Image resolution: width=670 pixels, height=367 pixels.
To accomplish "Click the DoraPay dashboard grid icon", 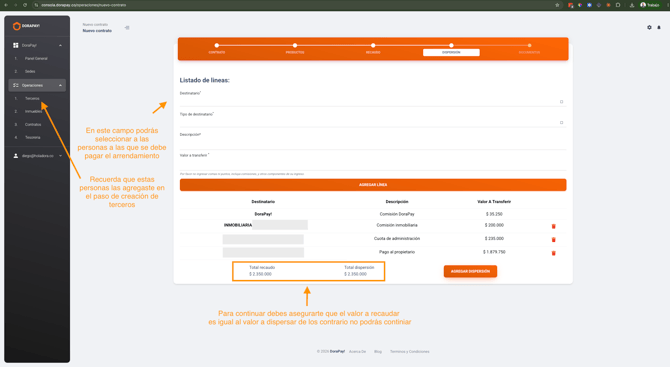I will point(16,45).
